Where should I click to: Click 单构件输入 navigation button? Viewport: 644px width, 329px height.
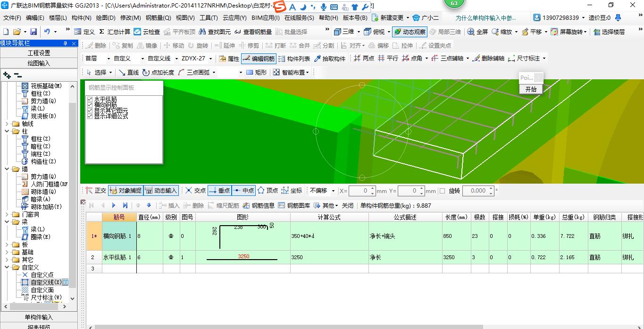coord(39,317)
